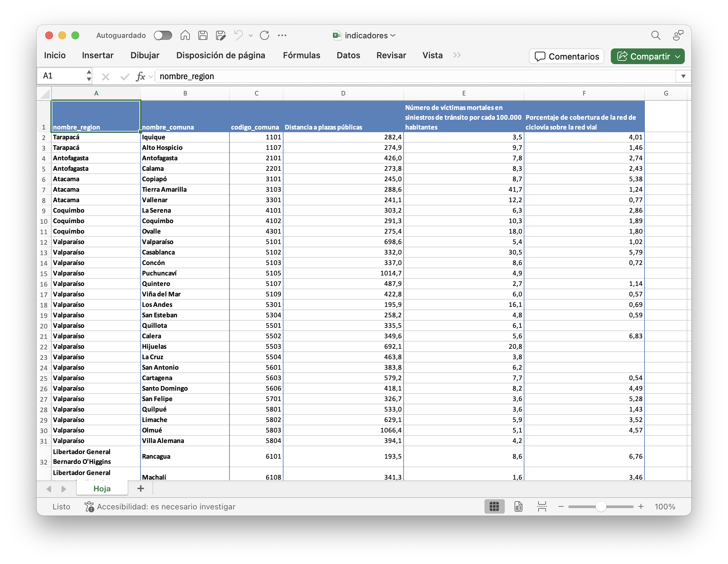Click the Home icon in title bar

pos(185,35)
